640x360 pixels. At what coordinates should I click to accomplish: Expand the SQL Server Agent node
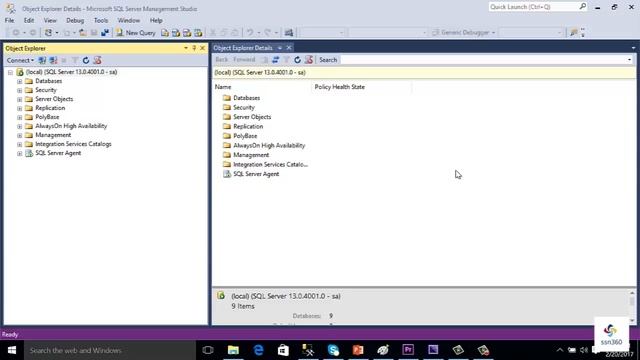[x=19, y=153]
